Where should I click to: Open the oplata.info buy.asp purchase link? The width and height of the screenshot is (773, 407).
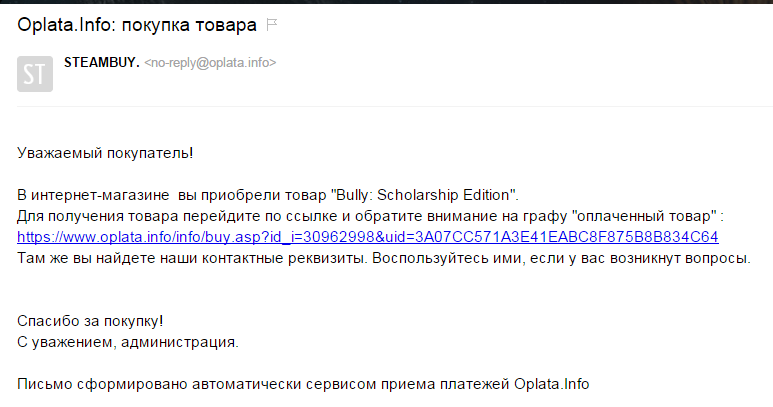click(x=368, y=237)
